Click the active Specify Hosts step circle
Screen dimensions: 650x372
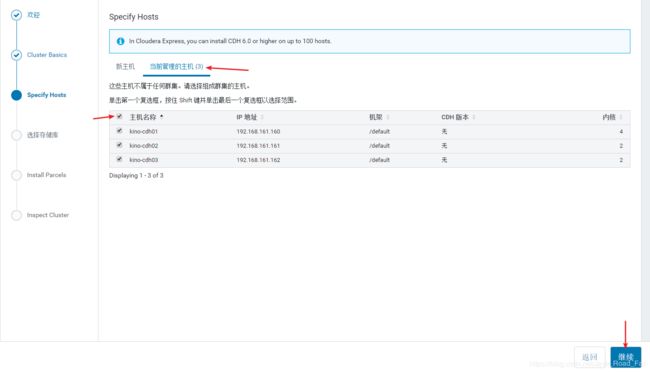(x=16, y=95)
